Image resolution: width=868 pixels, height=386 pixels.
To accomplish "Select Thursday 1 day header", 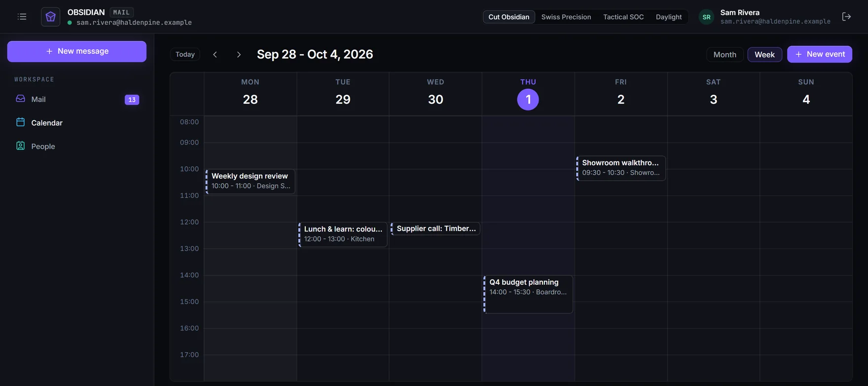I will [x=528, y=94].
